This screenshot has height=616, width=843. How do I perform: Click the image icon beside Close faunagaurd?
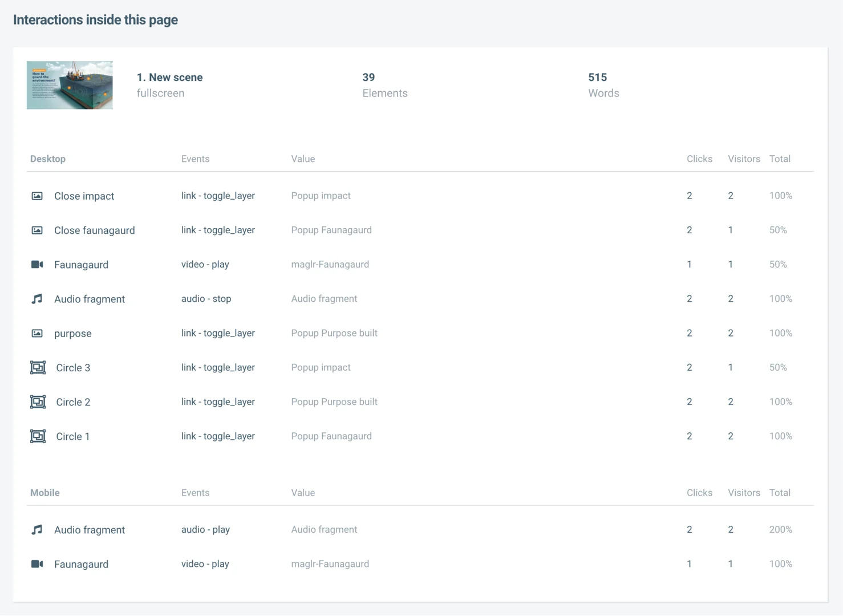pos(37,230)
